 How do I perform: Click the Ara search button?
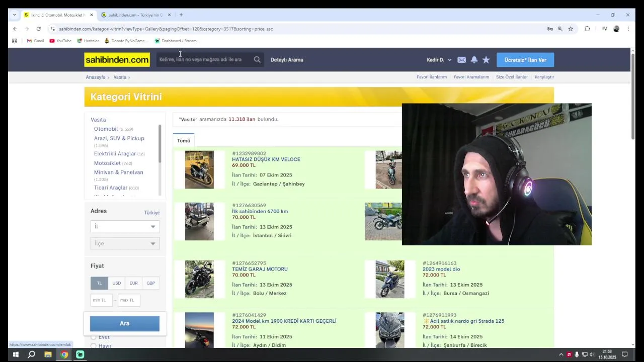[125, 323]
